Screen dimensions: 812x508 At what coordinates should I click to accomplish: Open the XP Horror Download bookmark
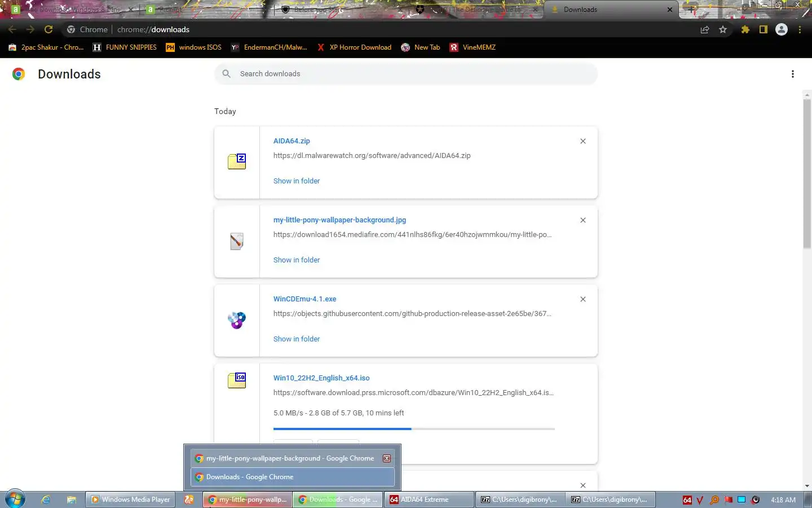[x=354, y=47]
